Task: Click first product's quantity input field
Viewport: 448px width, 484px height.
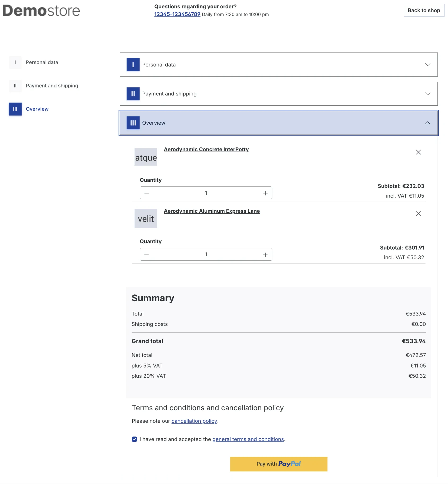Action: pos(206,193)
